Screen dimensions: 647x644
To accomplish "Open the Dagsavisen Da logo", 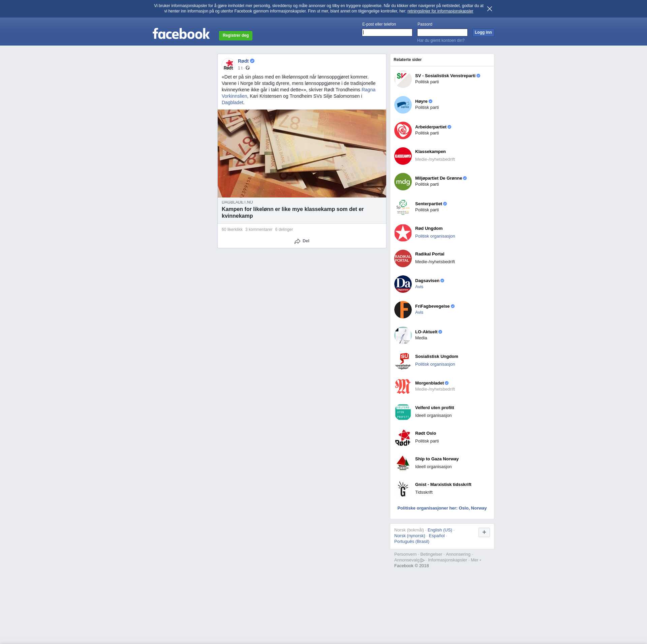I will (x=403, y=284).
